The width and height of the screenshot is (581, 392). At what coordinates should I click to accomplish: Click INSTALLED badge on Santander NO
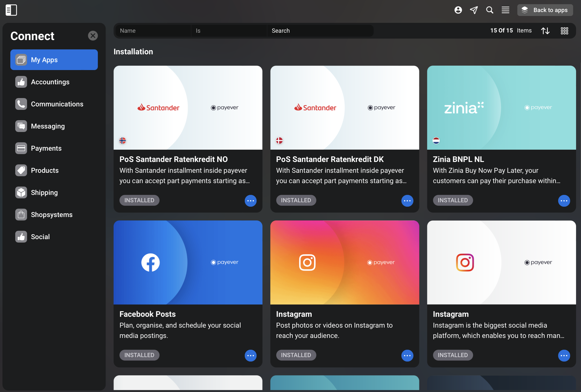139,200
